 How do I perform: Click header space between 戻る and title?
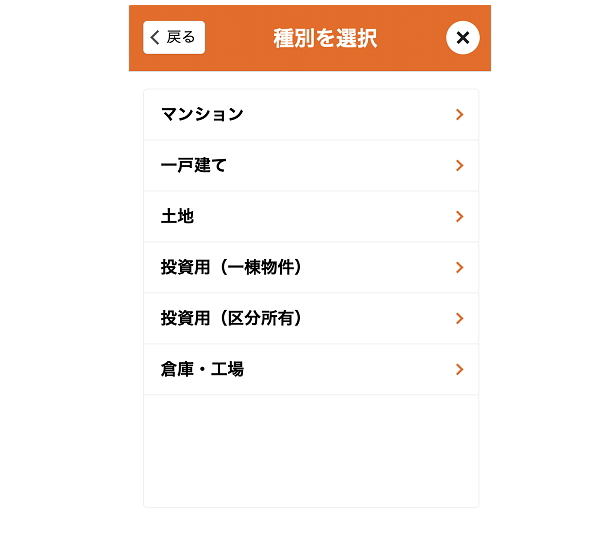238,38
